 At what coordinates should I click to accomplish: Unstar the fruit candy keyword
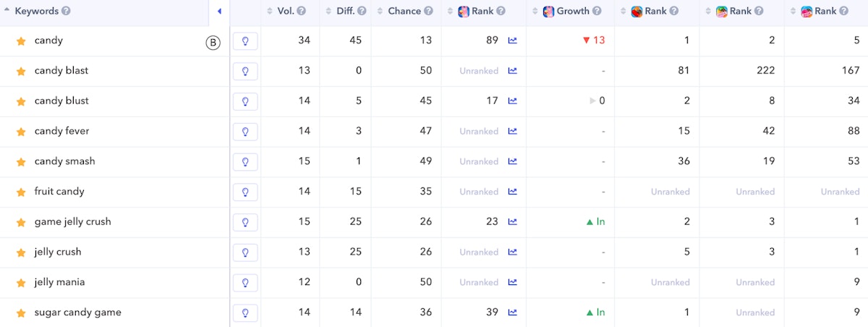(x=21, y=192)
